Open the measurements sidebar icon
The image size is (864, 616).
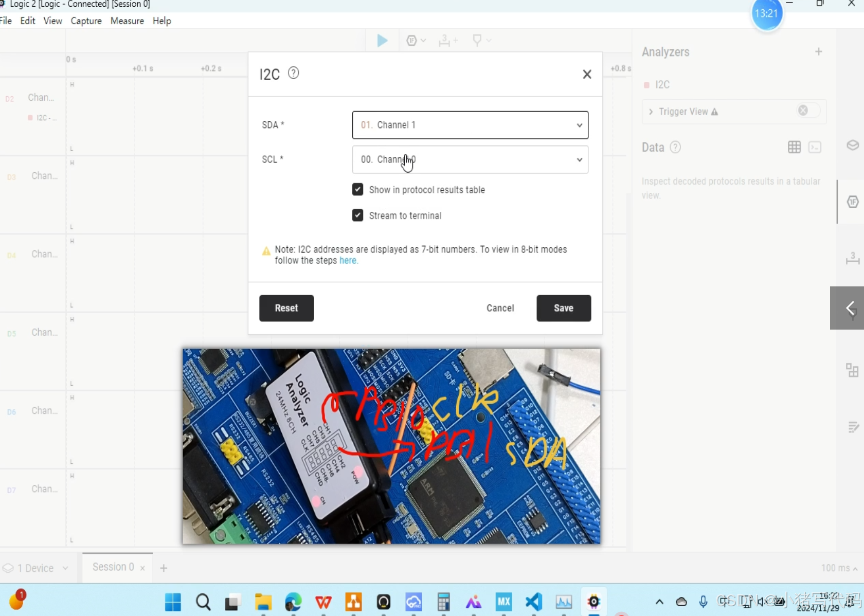click(x=852, y=259)
